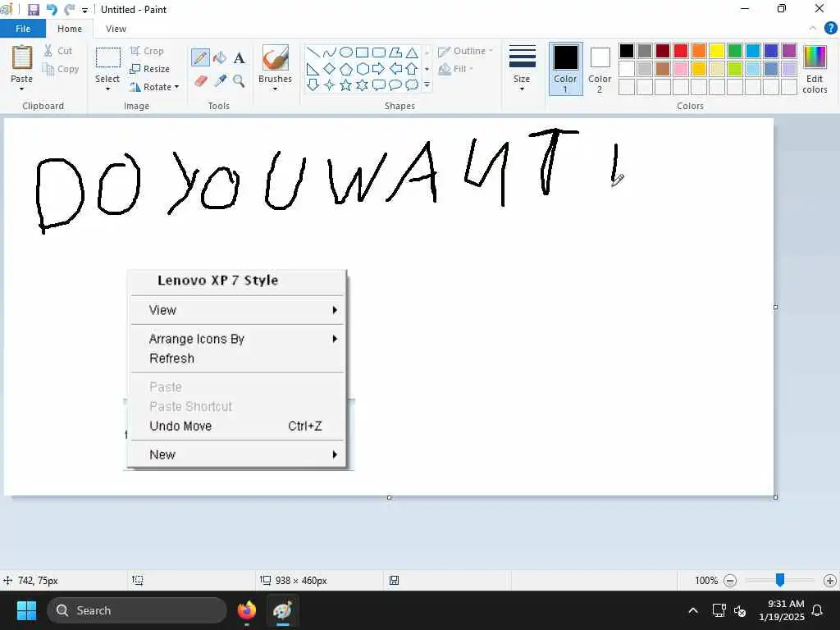Screen dimensions: 840x630
Task: Show hidden icons in system tray
Action: tap(692, 610)
